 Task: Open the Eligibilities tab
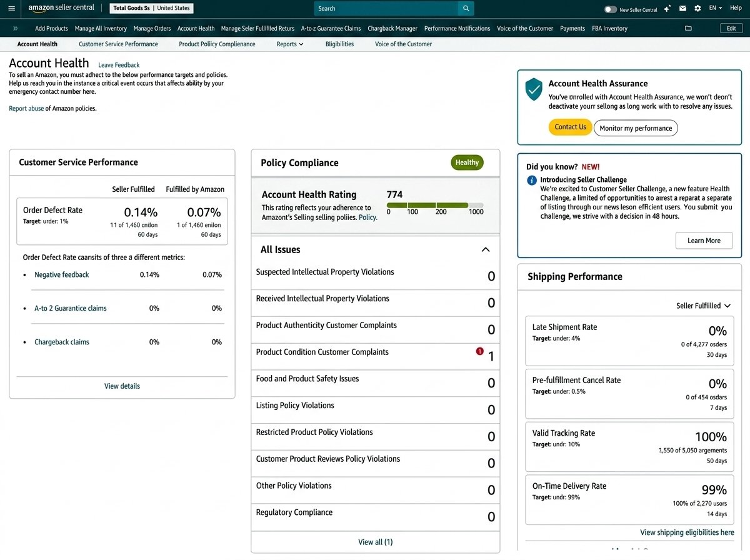pos(339,44)
